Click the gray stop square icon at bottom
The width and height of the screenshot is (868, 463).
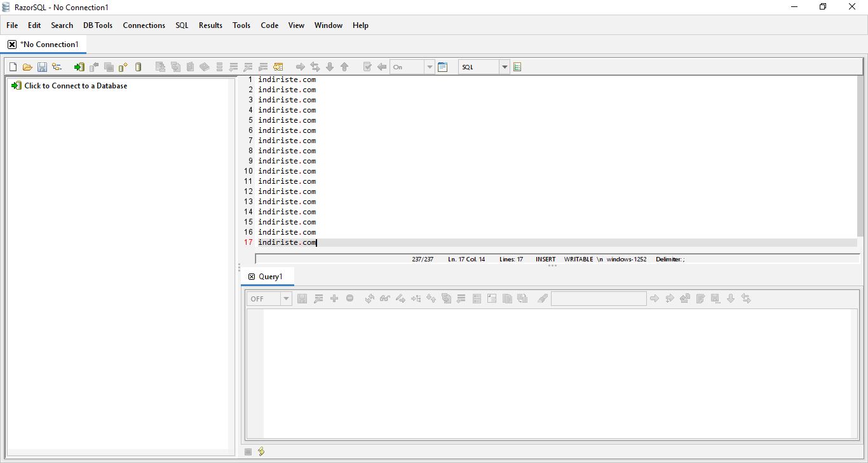pos(248,452)
